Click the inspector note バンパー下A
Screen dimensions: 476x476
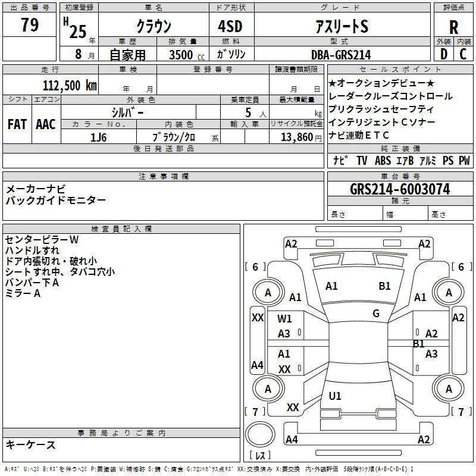coord(32,282)
